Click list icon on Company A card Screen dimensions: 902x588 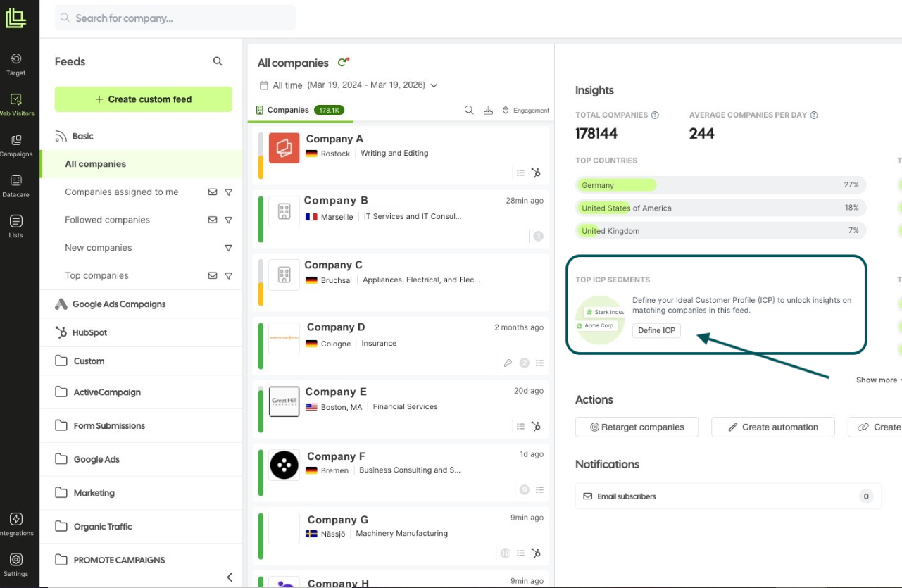click(x=520, y=173)
